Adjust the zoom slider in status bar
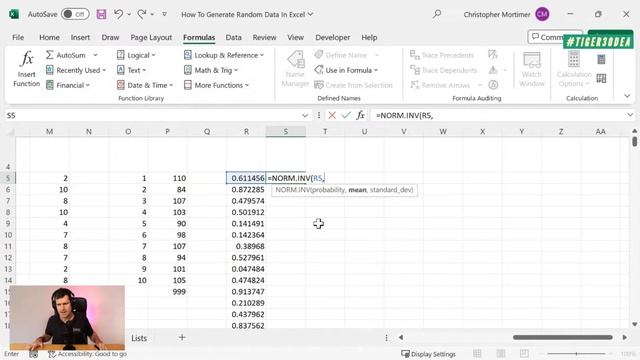 point(576,353)
